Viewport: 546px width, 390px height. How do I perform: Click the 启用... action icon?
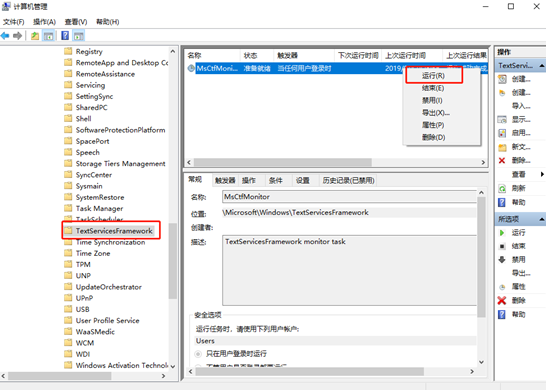pyautogui.click(x=502, y=133)
